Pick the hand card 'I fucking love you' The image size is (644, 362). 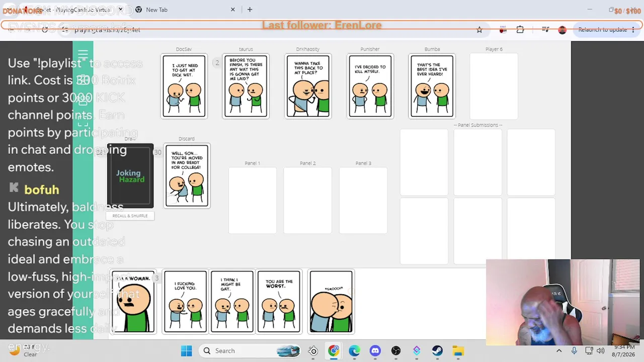[x=185, y=302]
